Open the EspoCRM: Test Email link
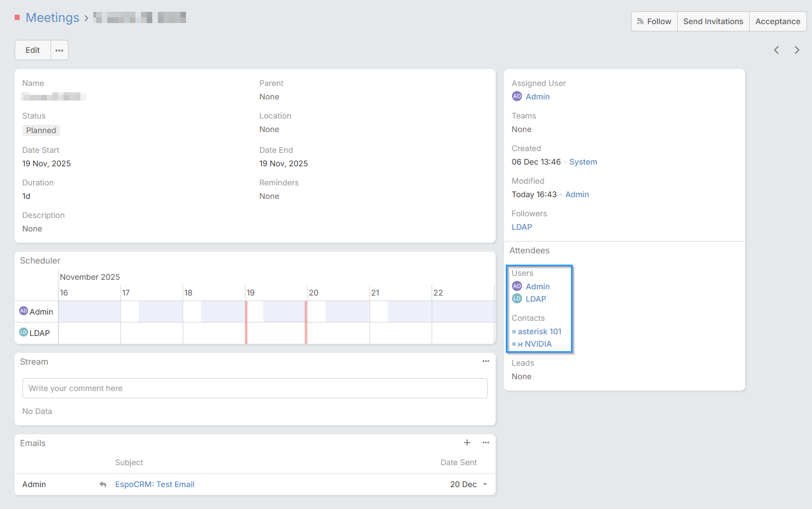This screenshot has width=812, height=509. pyautogui.click(x=155, y=484)
